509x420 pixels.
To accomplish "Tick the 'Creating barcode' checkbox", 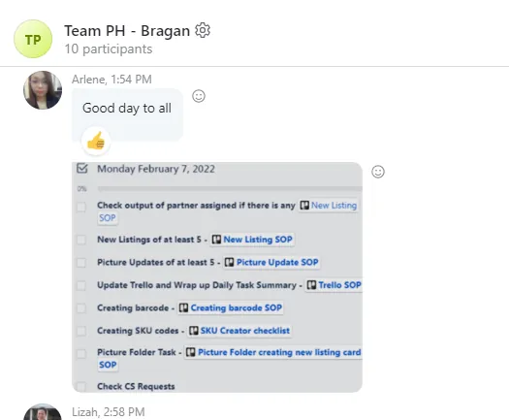I will (81, 307).
